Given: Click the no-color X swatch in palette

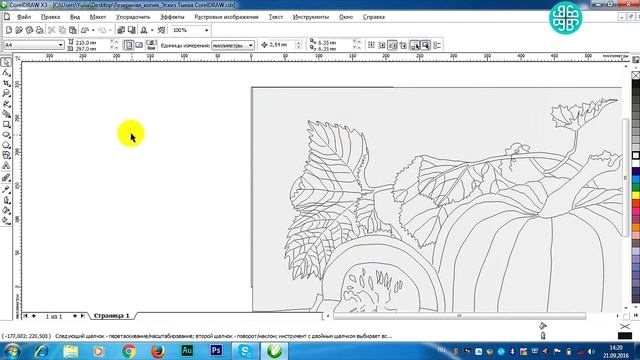Looking at the screenshot, I should (x=636, y=76).
